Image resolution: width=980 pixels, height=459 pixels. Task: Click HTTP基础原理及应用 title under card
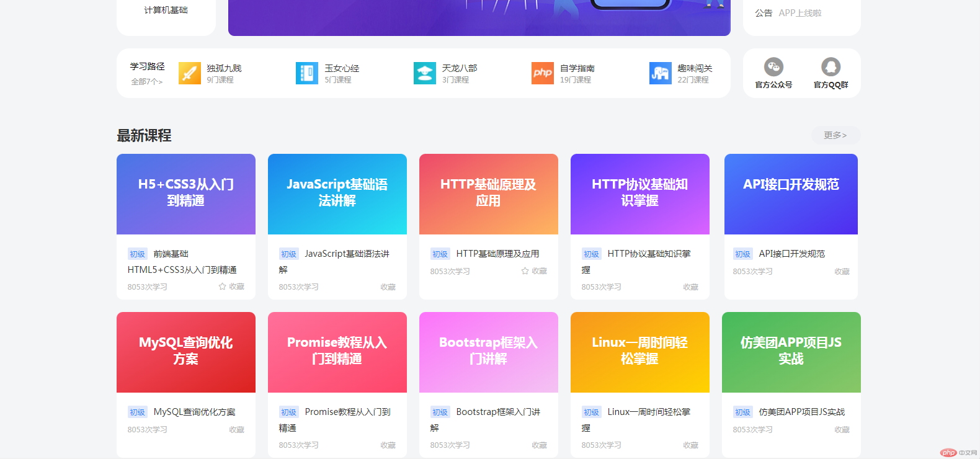[x=497, y=254]
